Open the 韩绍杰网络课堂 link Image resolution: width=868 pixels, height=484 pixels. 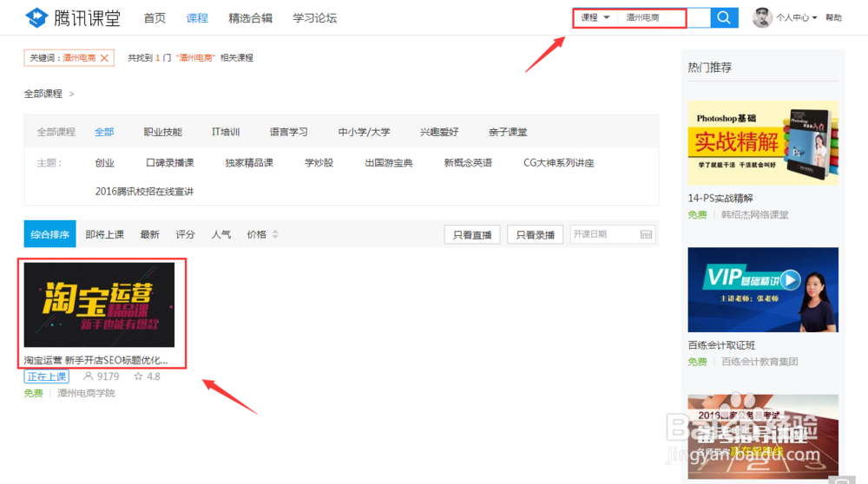coord(754,214)
